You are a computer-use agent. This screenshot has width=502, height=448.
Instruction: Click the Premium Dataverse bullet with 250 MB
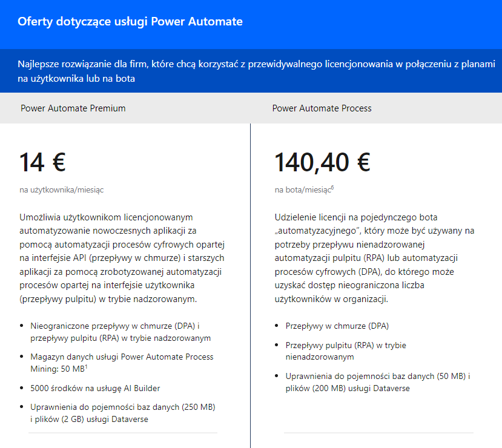pyautogui.click(x=123, y=413)
